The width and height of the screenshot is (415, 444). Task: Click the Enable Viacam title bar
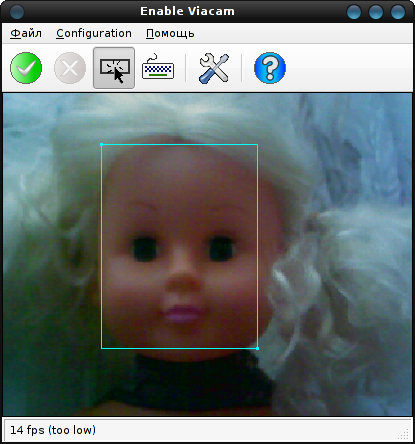(x=187, y=11)
